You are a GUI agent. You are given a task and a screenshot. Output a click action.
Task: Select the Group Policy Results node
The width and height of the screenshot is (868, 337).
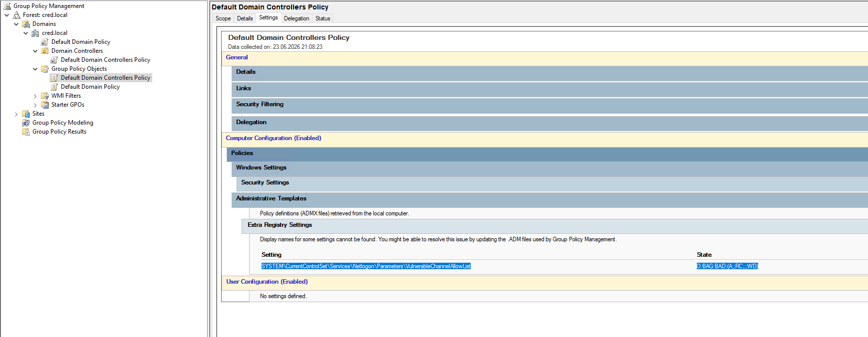[59, 132]
